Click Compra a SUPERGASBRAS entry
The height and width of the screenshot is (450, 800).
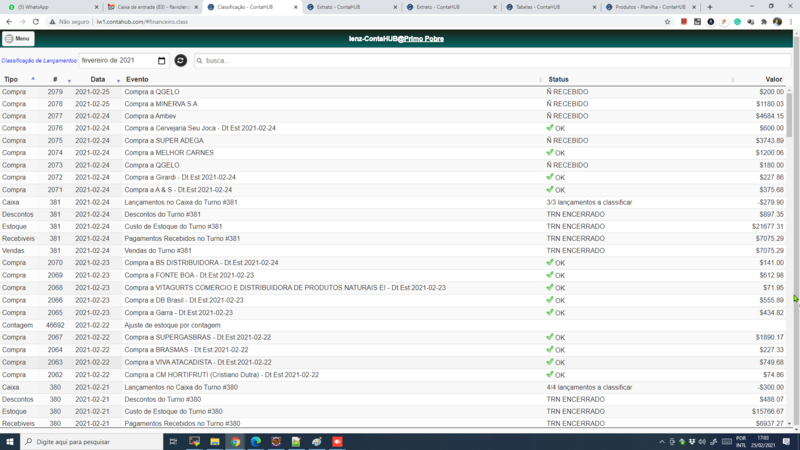coord(197,338)
